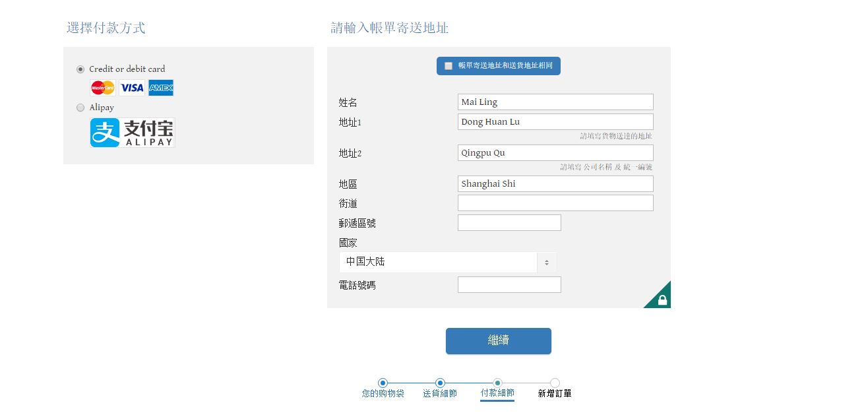Check 帳單寄送地址和送貨地址相同 checkbox

449,66
